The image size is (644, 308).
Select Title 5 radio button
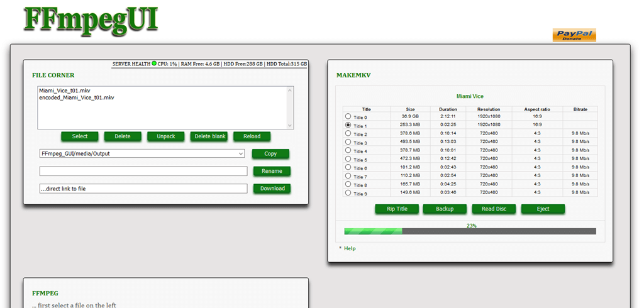click(x=348, y=158)
